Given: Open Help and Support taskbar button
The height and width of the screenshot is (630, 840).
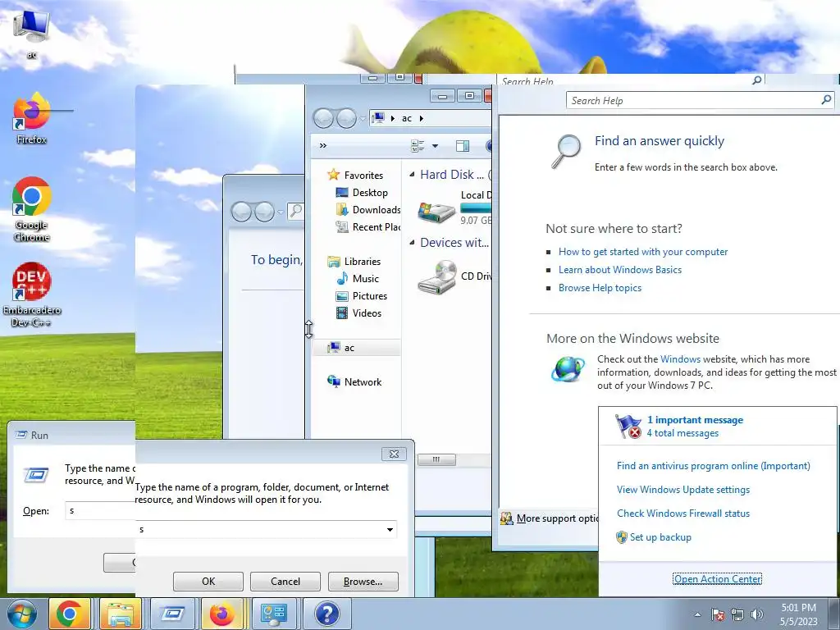Looking at the screenshot, I should (326, 614).
